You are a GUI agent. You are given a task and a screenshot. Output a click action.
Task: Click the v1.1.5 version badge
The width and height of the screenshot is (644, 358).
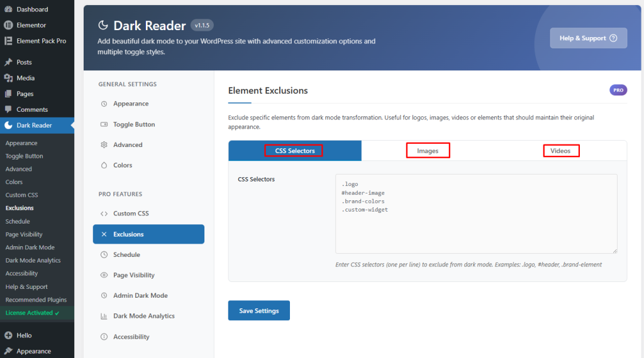[x=202, y=25]
